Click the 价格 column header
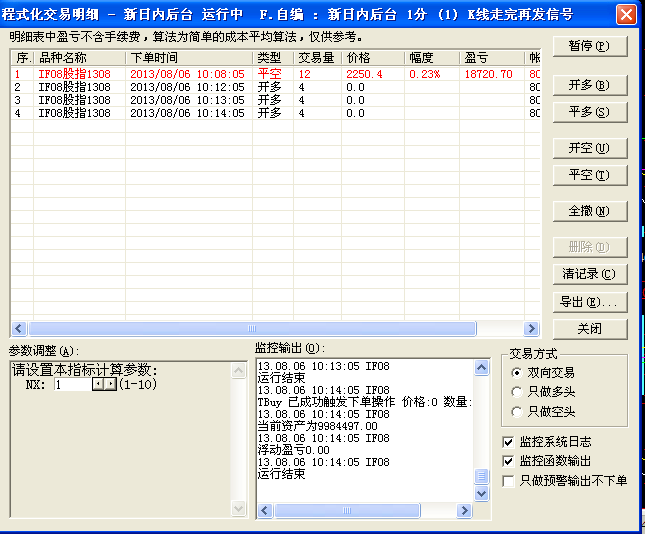 point(373,58)
